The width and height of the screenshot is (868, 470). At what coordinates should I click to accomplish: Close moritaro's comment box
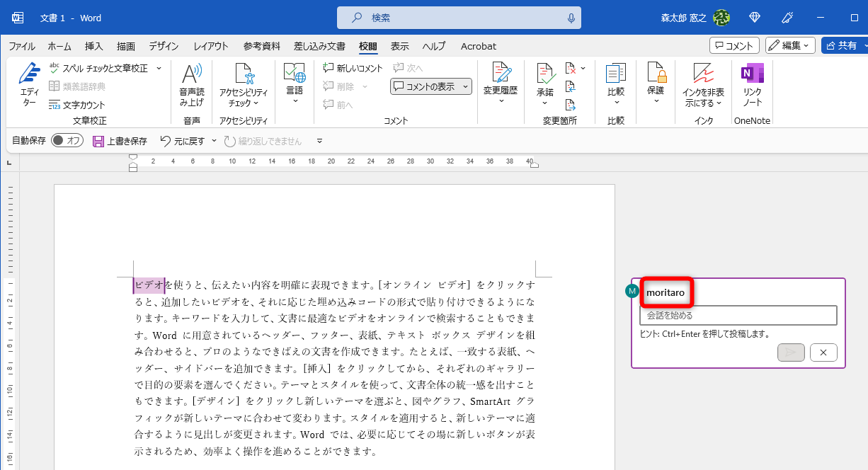click(x=823, y=352)
